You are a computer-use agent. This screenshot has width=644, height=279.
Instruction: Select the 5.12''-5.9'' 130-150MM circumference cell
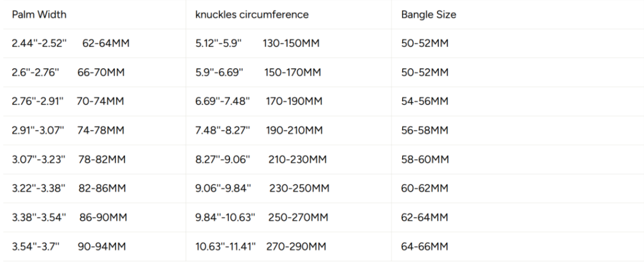[257, 44]
